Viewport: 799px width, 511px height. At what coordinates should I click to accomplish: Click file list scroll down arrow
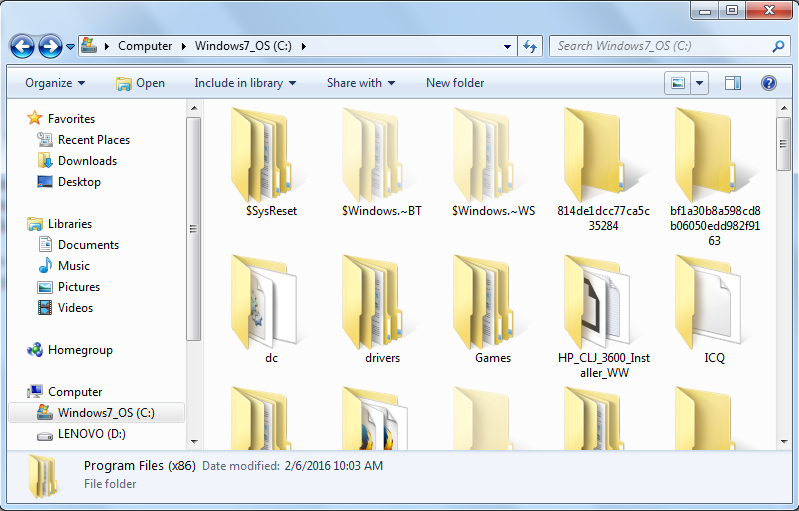(784, 442)
